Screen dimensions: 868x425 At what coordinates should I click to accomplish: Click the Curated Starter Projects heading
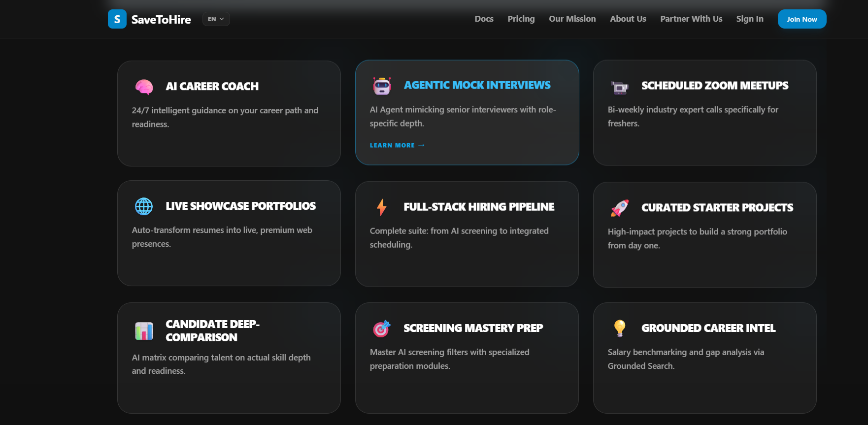point(717,208)
